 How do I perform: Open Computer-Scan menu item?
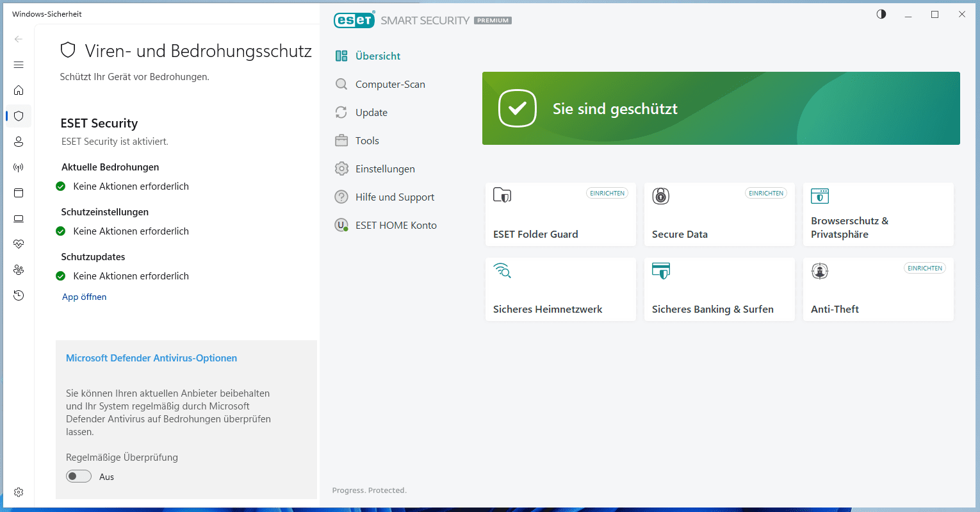tap(390, 84)
